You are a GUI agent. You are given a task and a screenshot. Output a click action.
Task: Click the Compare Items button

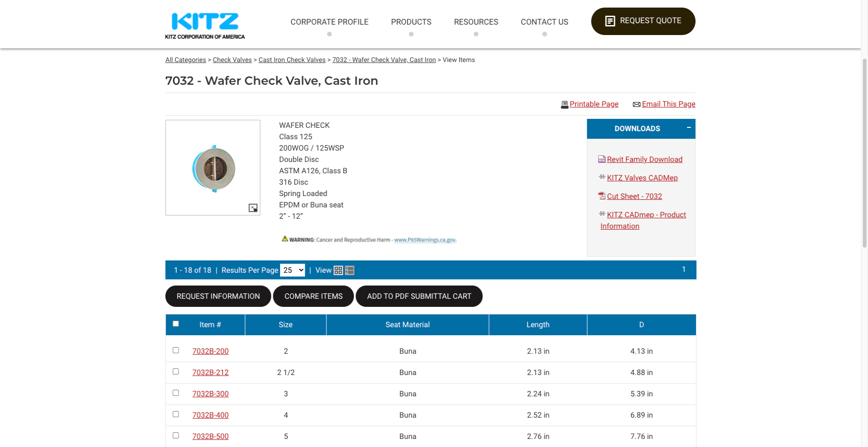pyautogui.click(x=313, y=296)
